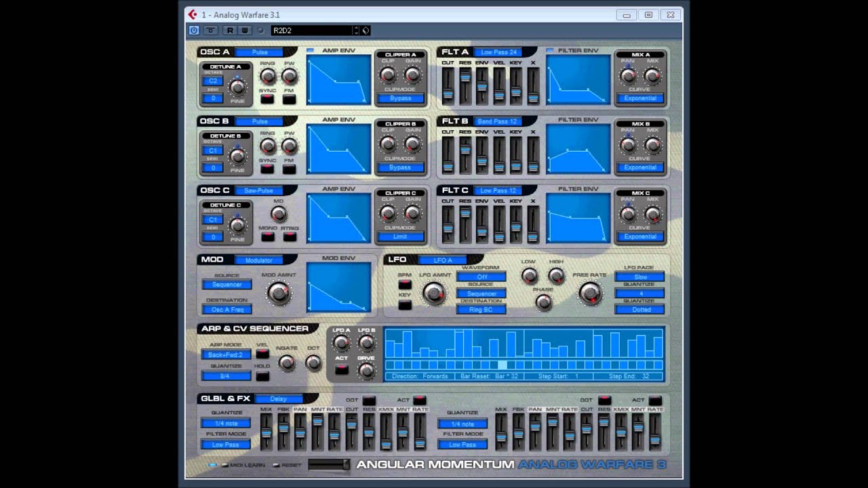Viewport: 868px width, 488px height.
Task: Click the MIX A PAN knob
Action: click(x=629, y=76)
